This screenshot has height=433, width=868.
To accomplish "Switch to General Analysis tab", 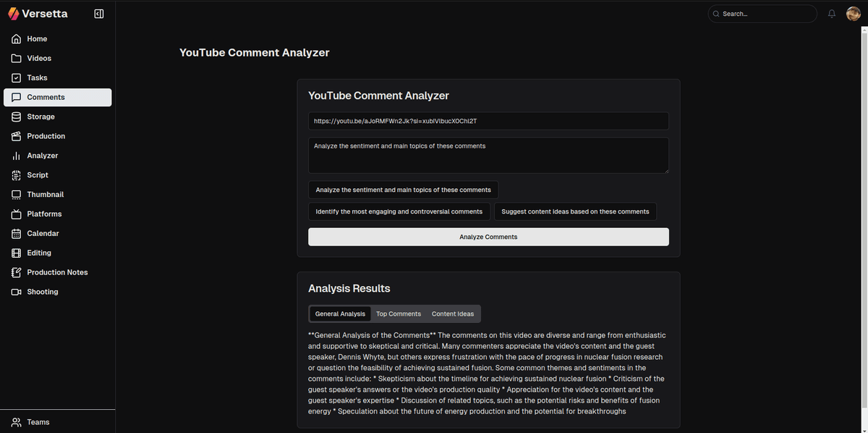I will (x=340, y=314).
